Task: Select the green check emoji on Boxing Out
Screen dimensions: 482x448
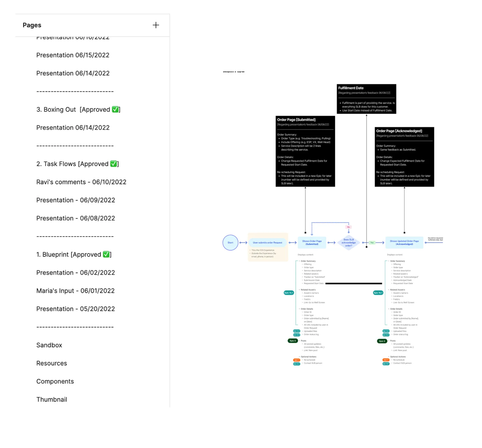Action: pyautogui.click(x=115, y=110)
